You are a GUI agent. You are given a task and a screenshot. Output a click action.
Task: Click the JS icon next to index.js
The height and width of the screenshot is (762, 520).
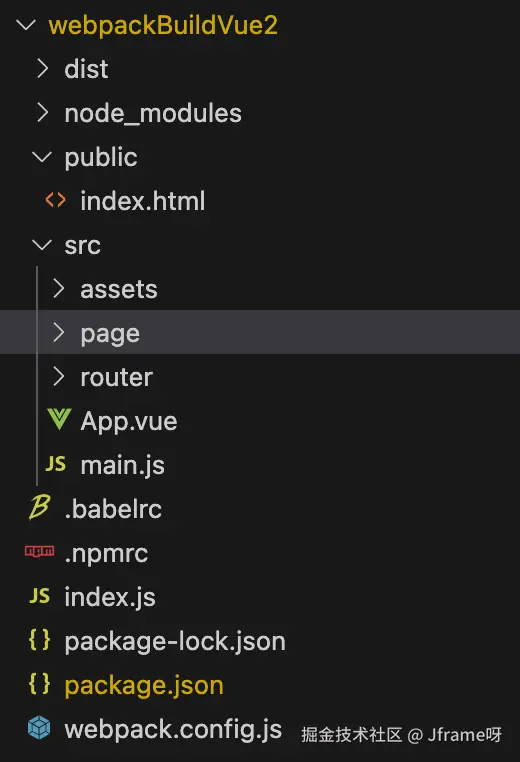pos(39,595)
